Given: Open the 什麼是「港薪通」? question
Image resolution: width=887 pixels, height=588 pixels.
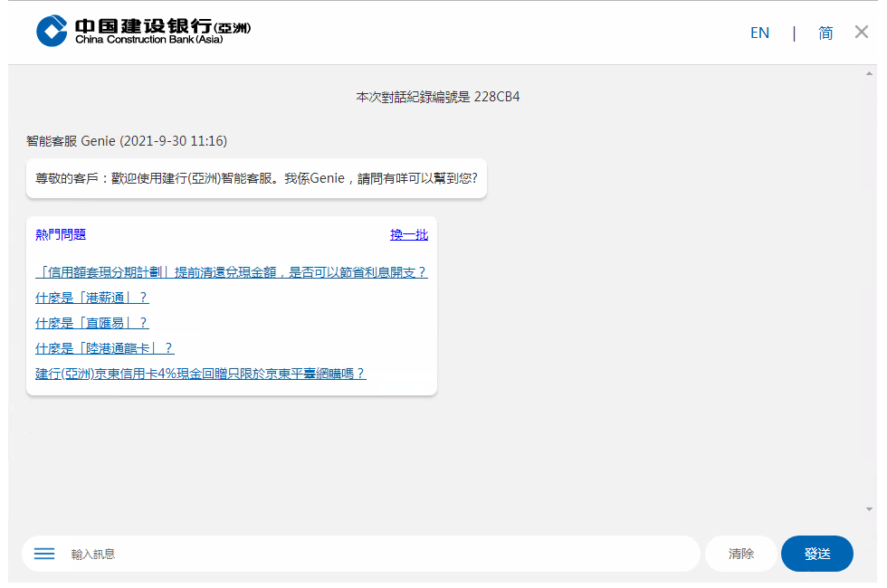Looking at the screenshot, I should tap(91, 298).
